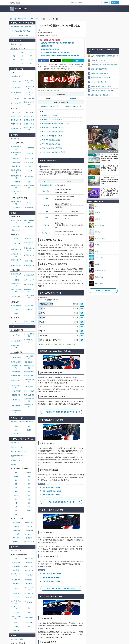
Task: Open the ブルアカ game icon
Action: 92,232
